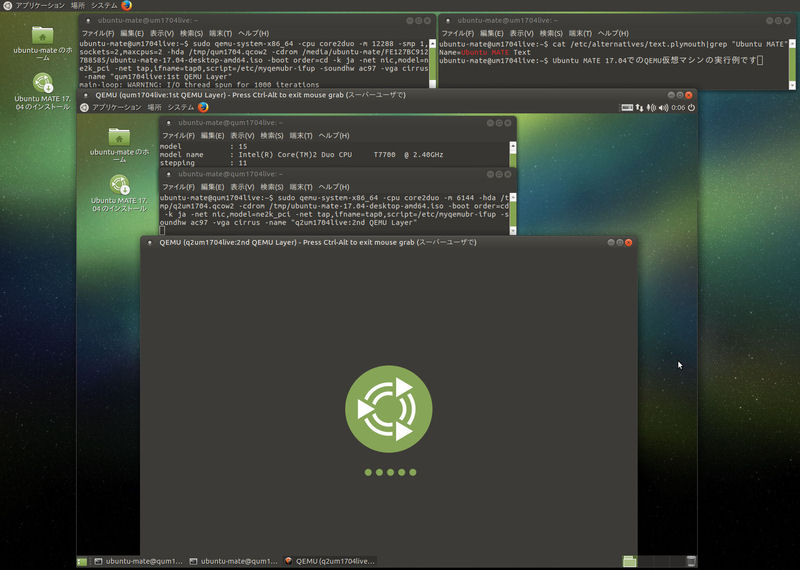Image resolution: width=800 pixels, height=570 pixels.
Task: Click the terminal icon in the um1704live left terminal title bar
Action: point(88,20)
